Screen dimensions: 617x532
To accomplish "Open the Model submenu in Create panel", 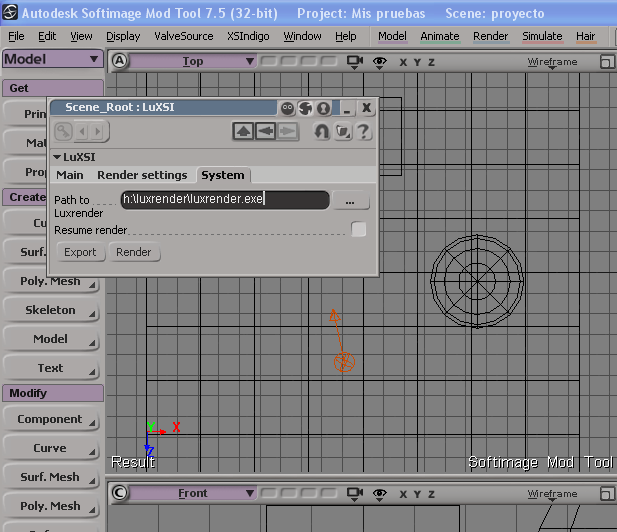I will (51, 339).
